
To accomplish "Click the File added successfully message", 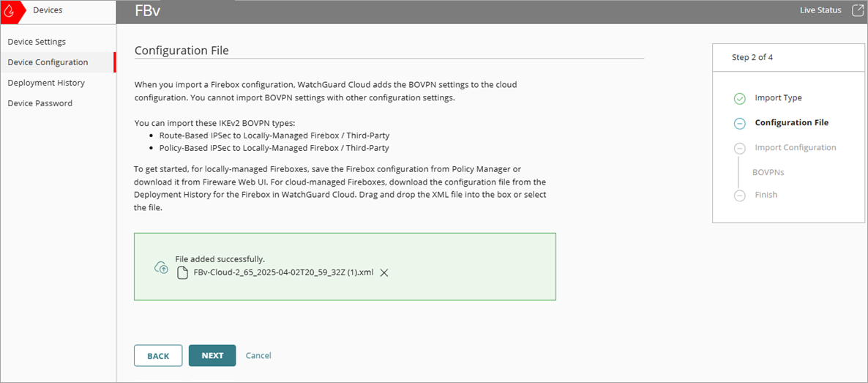I will click(x=220, y=259).
